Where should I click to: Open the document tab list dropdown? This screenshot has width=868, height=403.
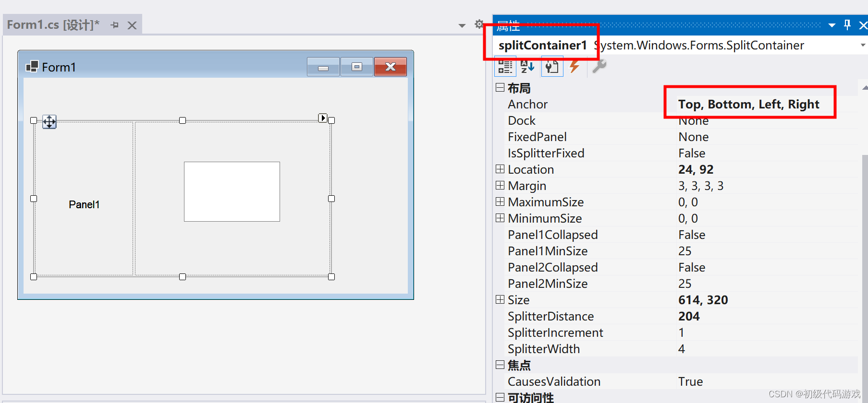(462, 25)
